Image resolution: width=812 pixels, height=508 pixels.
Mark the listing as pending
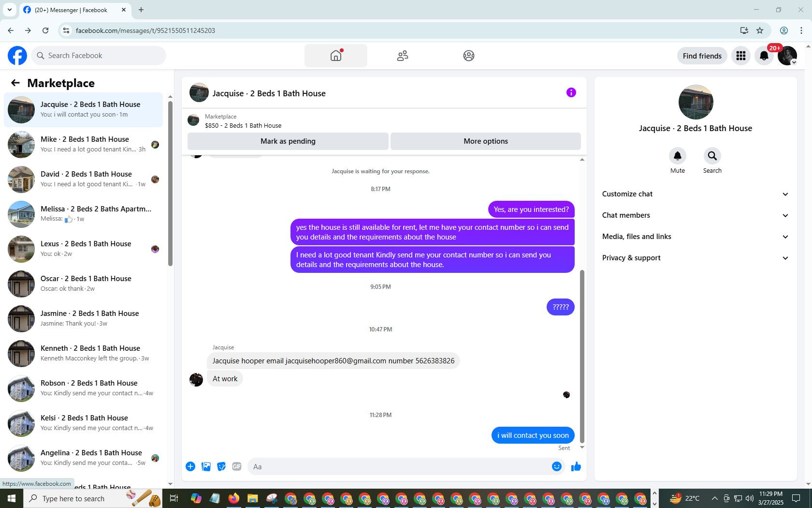[x=288, y=141]
